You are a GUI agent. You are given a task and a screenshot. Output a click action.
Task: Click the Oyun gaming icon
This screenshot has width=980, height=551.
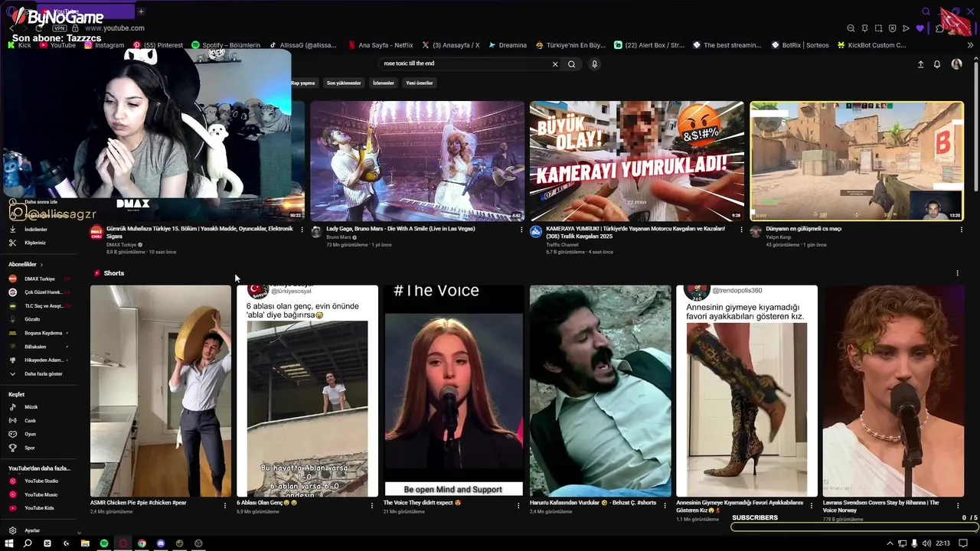click(12, 434)
